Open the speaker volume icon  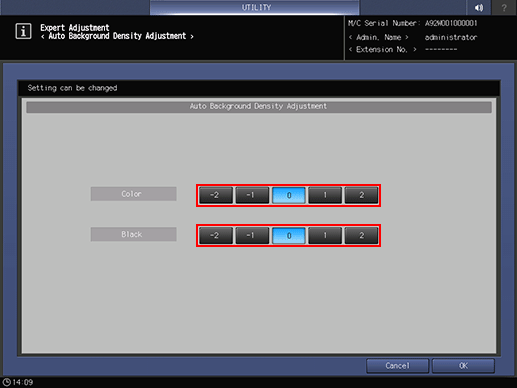(479, 7)
